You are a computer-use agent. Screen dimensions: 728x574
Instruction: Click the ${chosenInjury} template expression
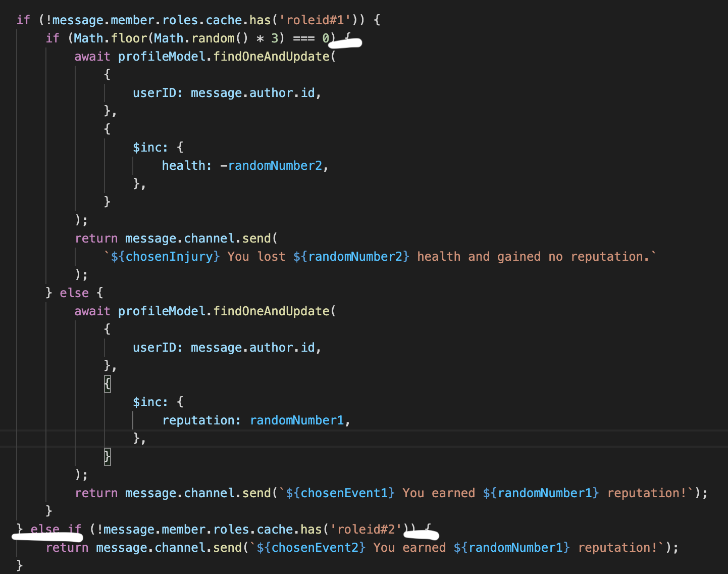166,257
